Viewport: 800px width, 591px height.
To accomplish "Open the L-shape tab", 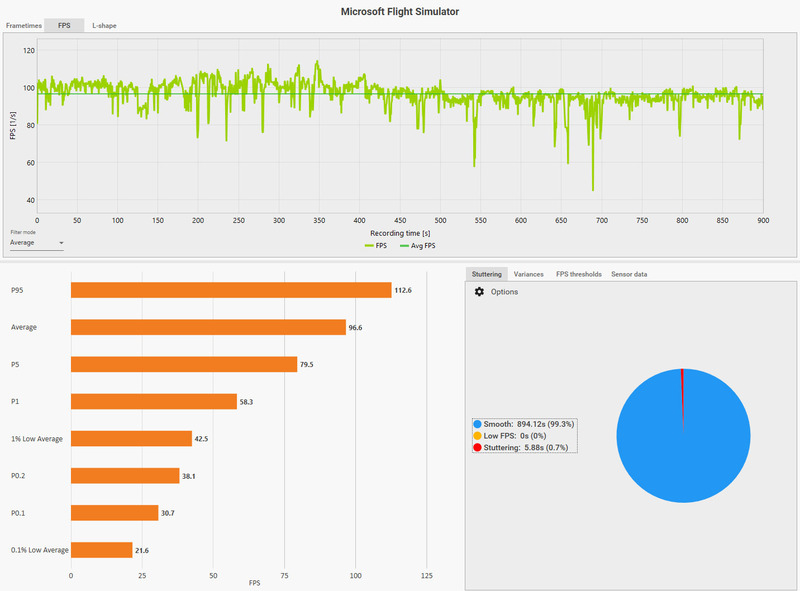I will click(x=104, y=26).
